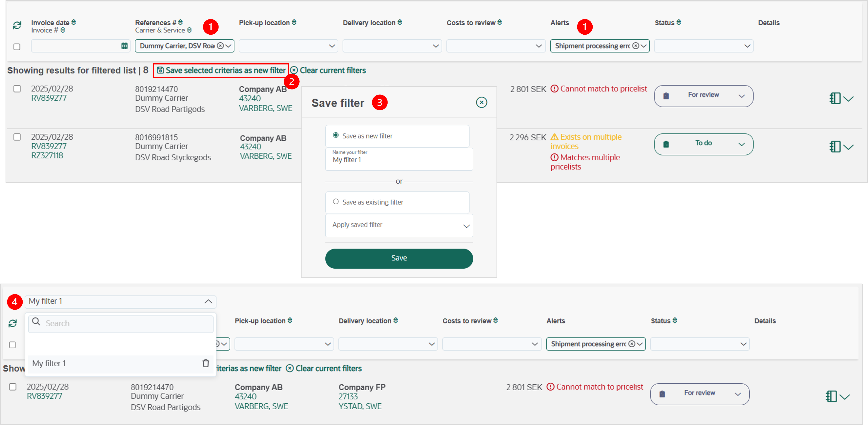The image size is (868, 425).
Task: Sort by Status in bottom table
Action: [x=675, y=321]
